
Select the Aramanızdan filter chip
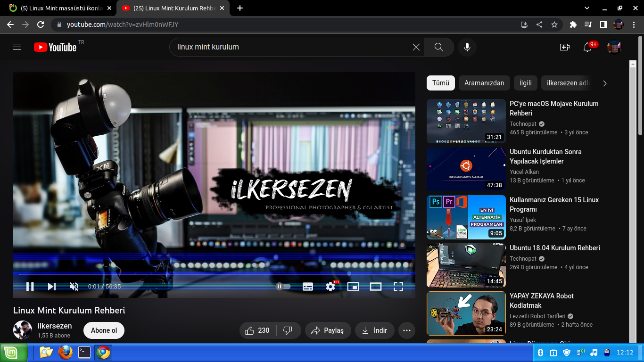tap(484, 83)
